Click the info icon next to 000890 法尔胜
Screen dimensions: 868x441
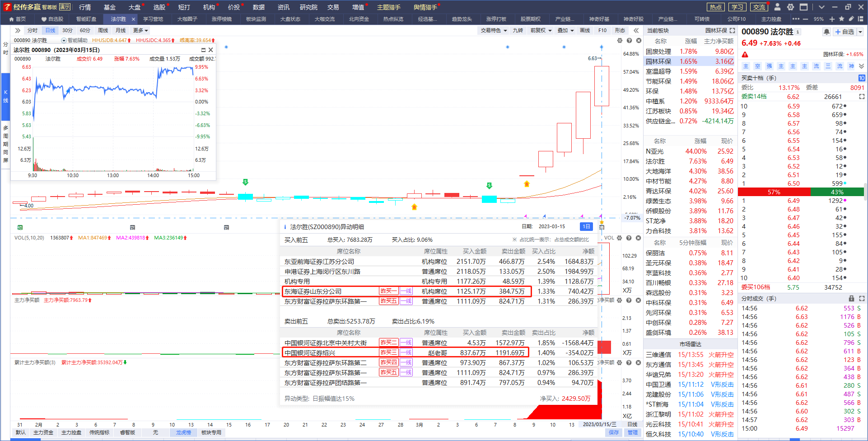point(798,32)
